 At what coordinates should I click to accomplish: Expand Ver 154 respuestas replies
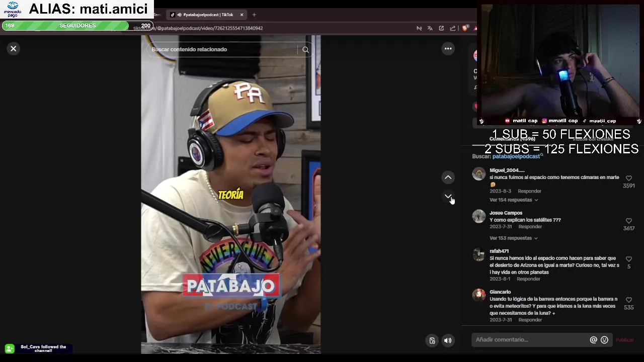coord(514,200)
